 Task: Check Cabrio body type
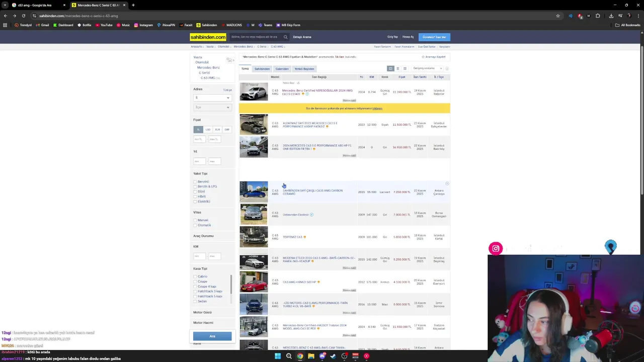195,277
